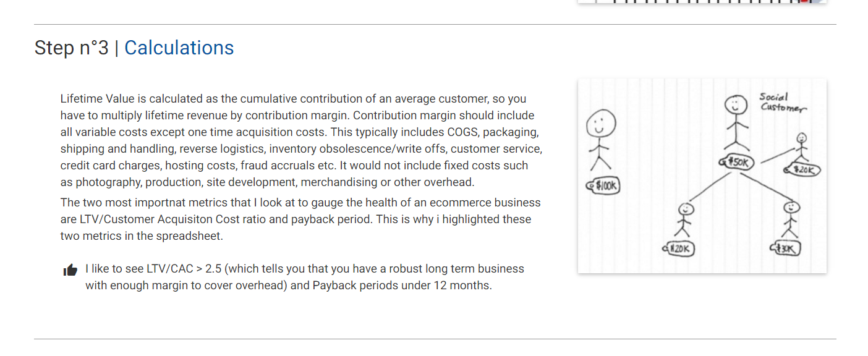Screen dimensions: 868x356
Task: Open the blue Calculations heading link
Action: (x=179, y=48)
